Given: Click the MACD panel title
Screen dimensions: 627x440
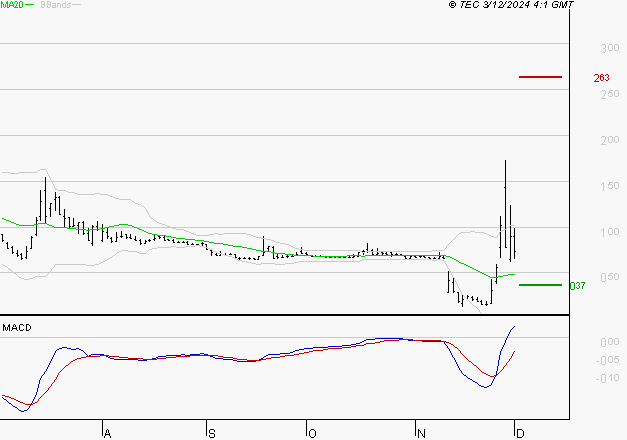Looking at the screenshot, I should pos(15,327).
